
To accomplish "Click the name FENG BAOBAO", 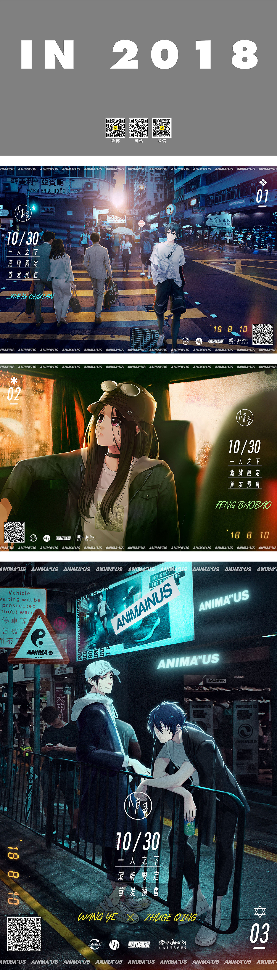I will (243, 505).
